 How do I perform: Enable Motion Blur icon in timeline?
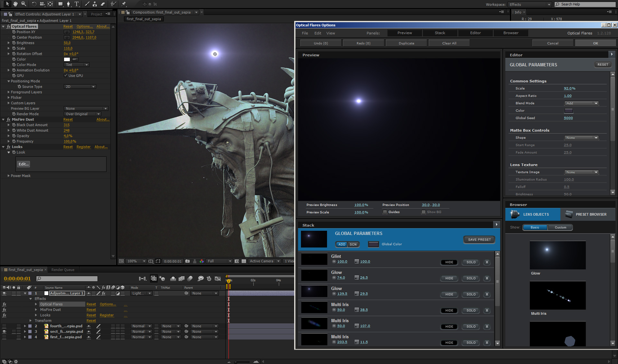coord(190,278)
